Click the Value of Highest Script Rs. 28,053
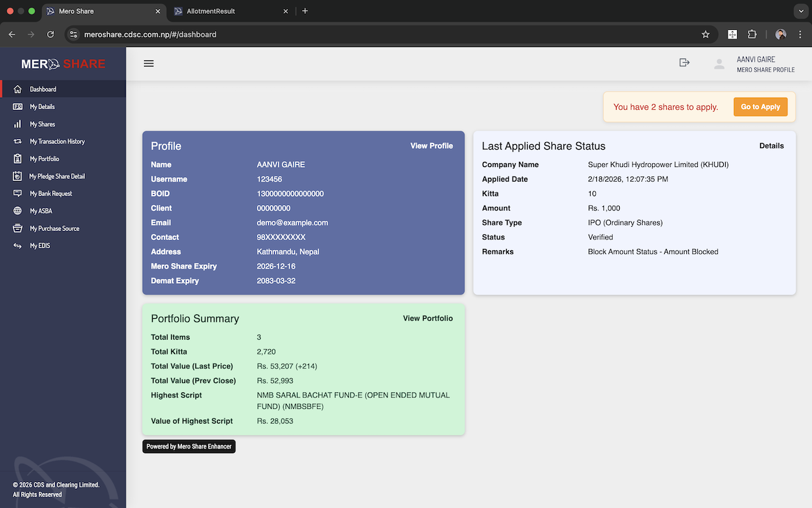This screenshot has height=508, width=812. (x=275, y=421)
